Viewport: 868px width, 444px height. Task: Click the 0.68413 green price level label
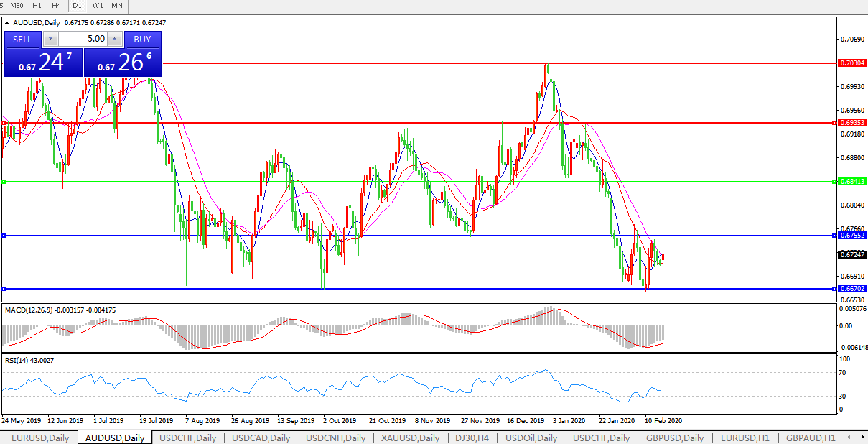coord(852,182)
